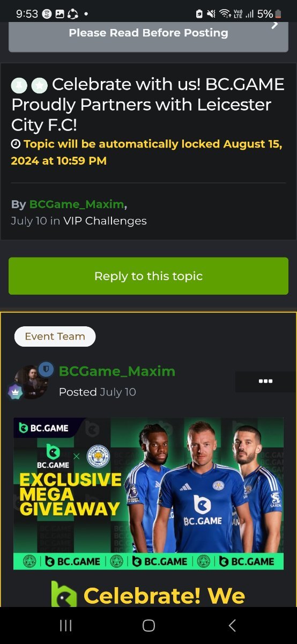
Task: Expand the Please Read Before Posting chevron
Action: (275, 24)
